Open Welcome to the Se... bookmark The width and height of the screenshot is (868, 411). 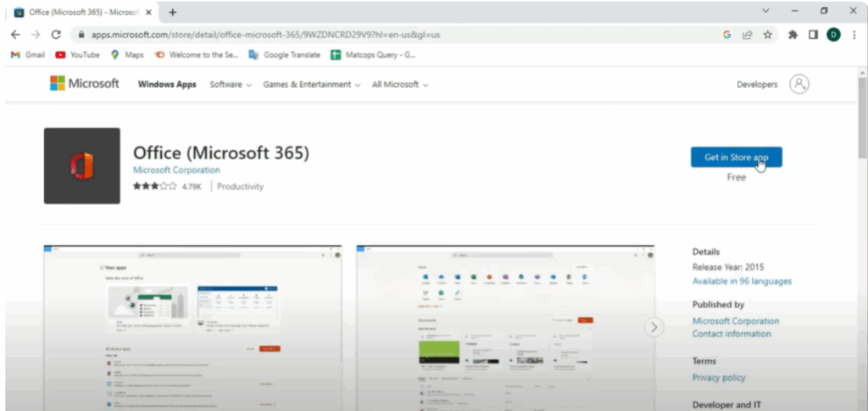pyautogui.click(x=197, y=55)
